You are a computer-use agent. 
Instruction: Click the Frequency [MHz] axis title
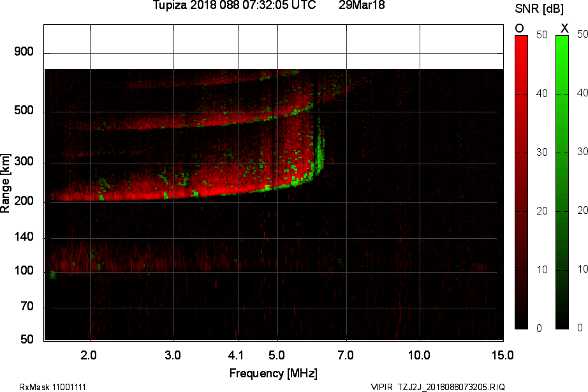[x=274, y=373]
